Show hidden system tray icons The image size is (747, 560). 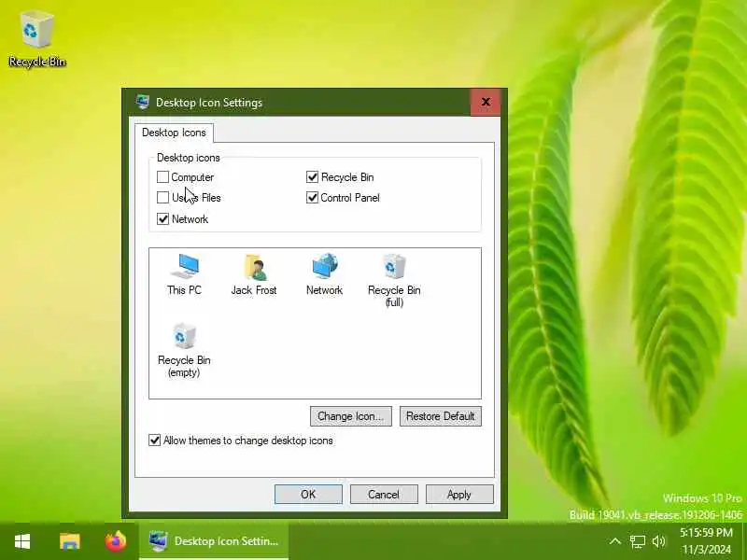coord(615,541)
